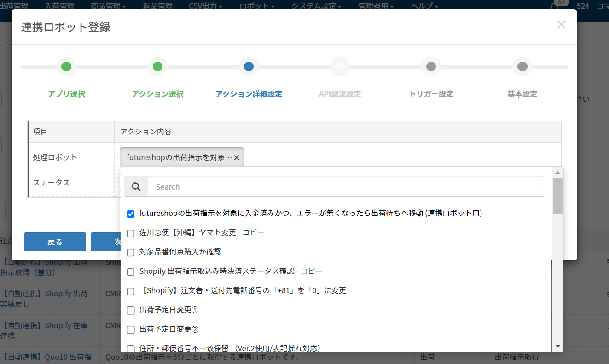Click the アクション選択 step circle
Viewport: 609px width, 364px height.
157,67
